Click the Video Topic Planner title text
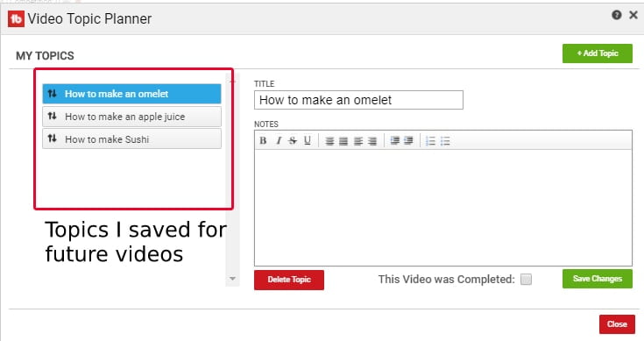The width and height of the screenshot is (644, 341). 89,18
